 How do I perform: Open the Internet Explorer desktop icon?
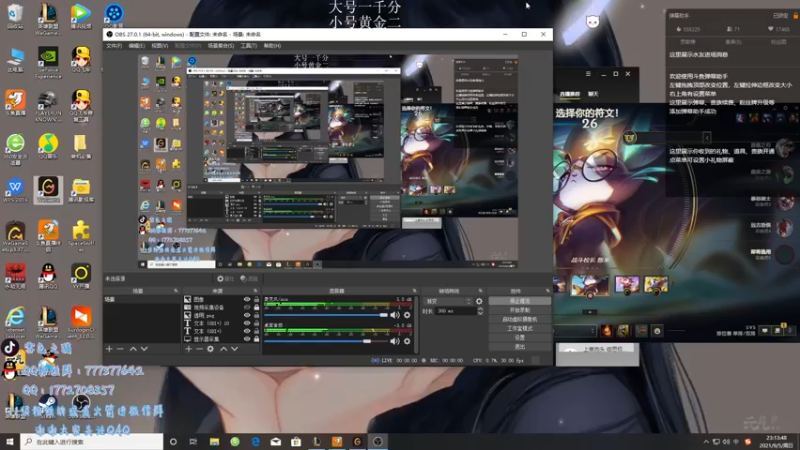click(x=15, y=322)
